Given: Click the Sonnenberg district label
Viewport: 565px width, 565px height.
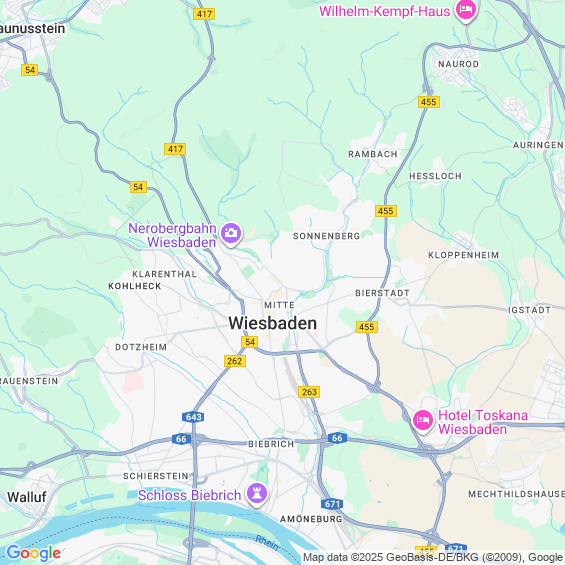Looking at the screenshot, I should 326,236.
